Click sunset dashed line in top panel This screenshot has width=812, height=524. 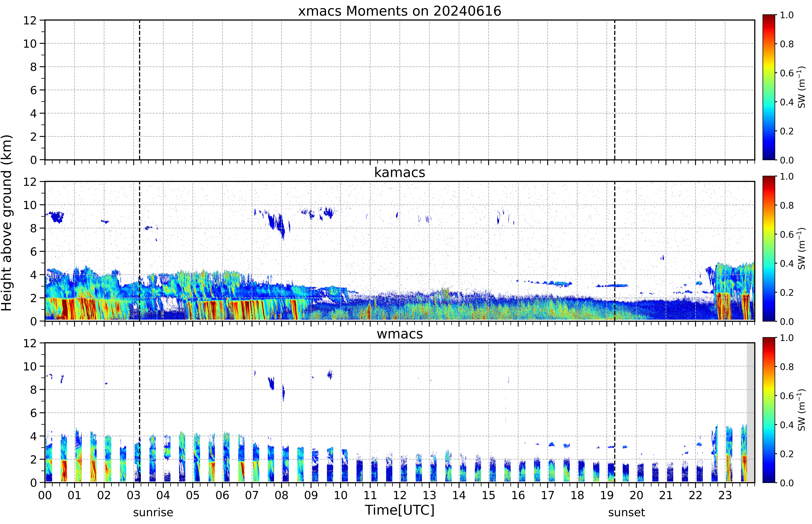(614, 90)
